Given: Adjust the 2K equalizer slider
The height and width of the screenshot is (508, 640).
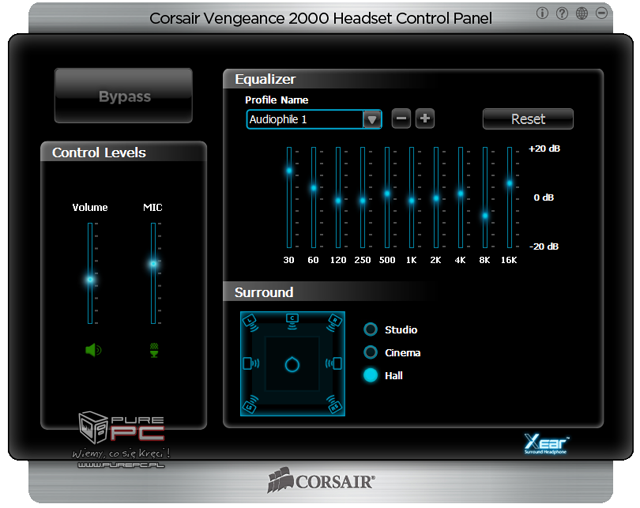Looking at the screenshot, I should tap(436, 198).
